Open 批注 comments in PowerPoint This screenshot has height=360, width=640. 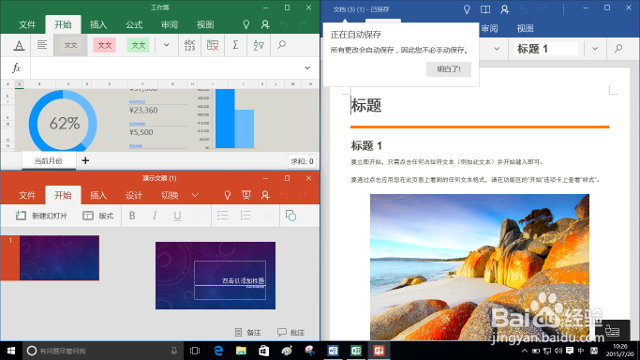(291, 333)
